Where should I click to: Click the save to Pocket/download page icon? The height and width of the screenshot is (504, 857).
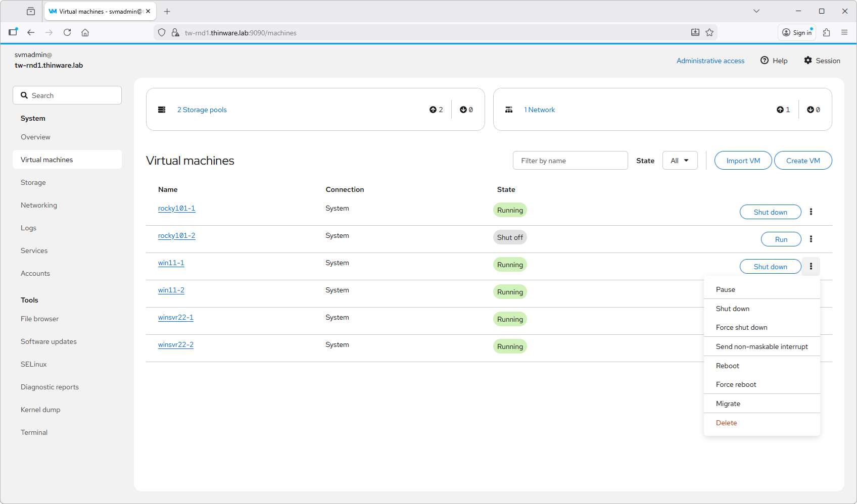695,32
